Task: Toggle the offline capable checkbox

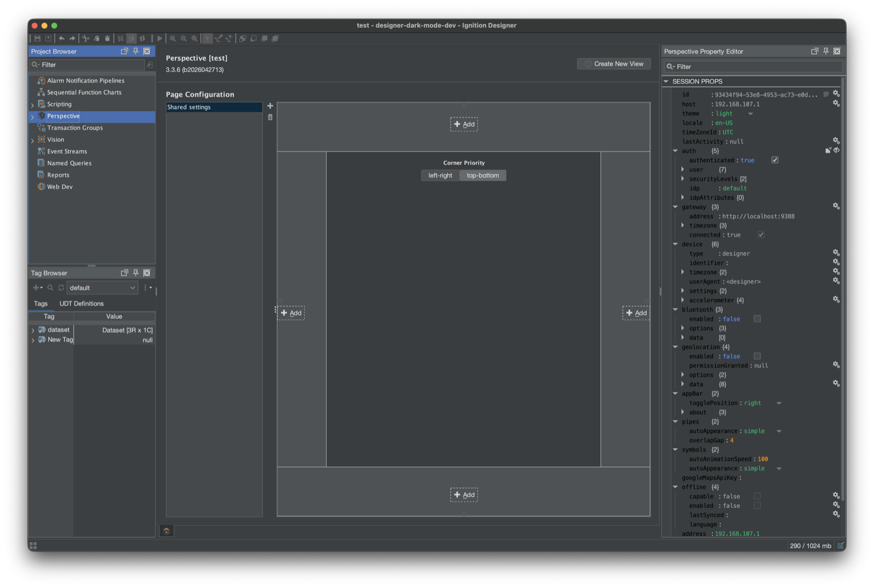Action: [x=757, y=496]
